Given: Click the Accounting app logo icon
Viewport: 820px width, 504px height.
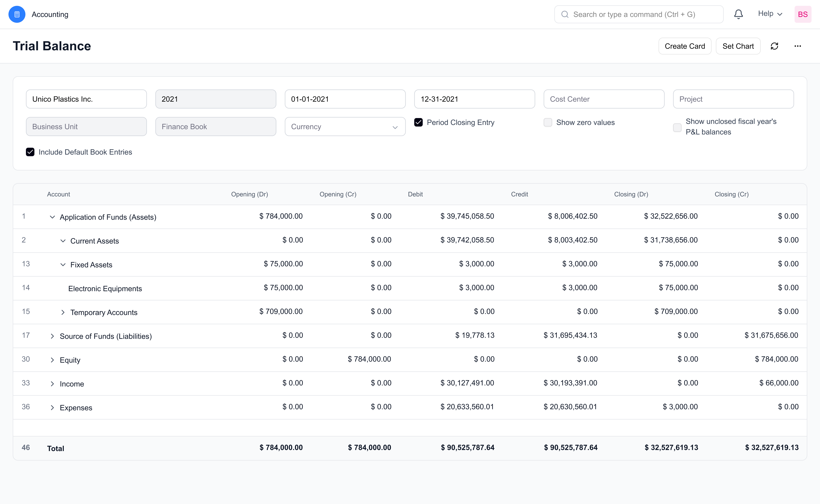Looking at the screenshot, I should pos(17,14).
